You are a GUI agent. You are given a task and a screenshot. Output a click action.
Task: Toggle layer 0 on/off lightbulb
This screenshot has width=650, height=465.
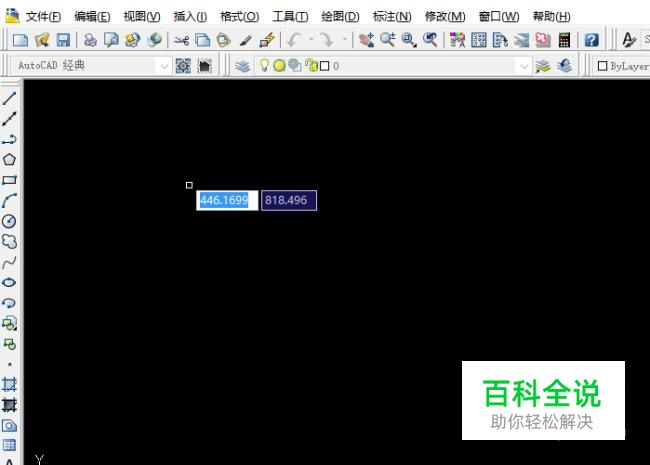(264, 65)
